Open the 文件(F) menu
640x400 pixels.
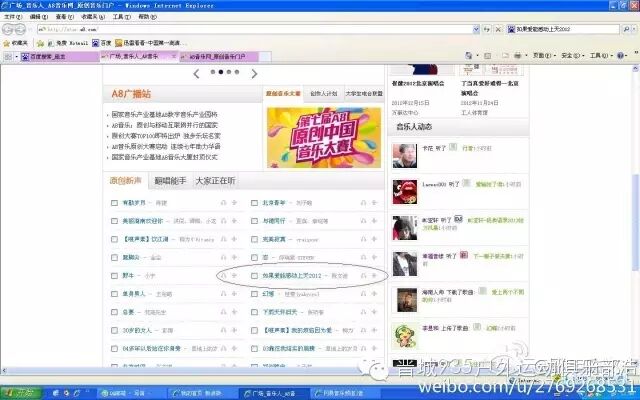pyautogui.click(x=13, y=17)
